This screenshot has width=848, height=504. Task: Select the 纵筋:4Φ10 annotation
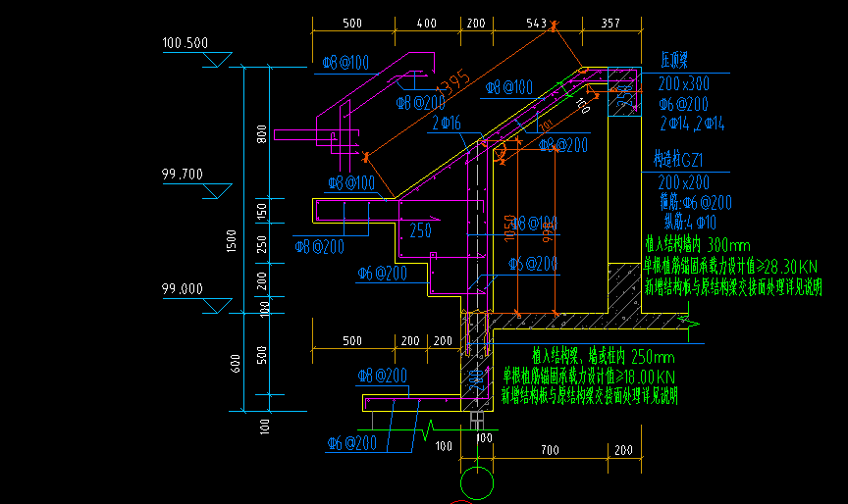coord(691,222)
